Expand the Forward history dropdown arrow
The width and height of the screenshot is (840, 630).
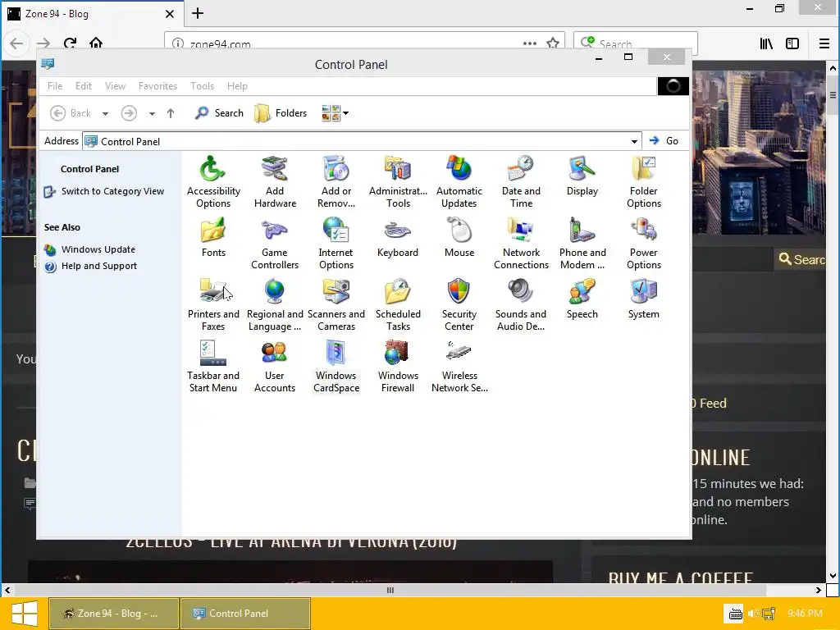[x=152, y=113]
